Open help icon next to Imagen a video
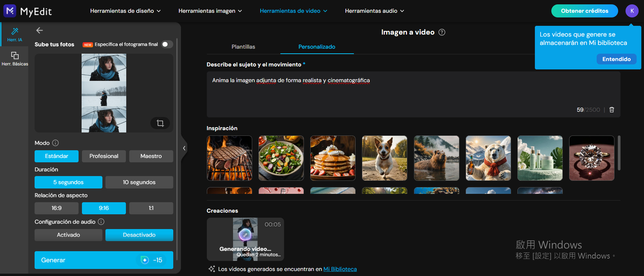 [442, 32]
